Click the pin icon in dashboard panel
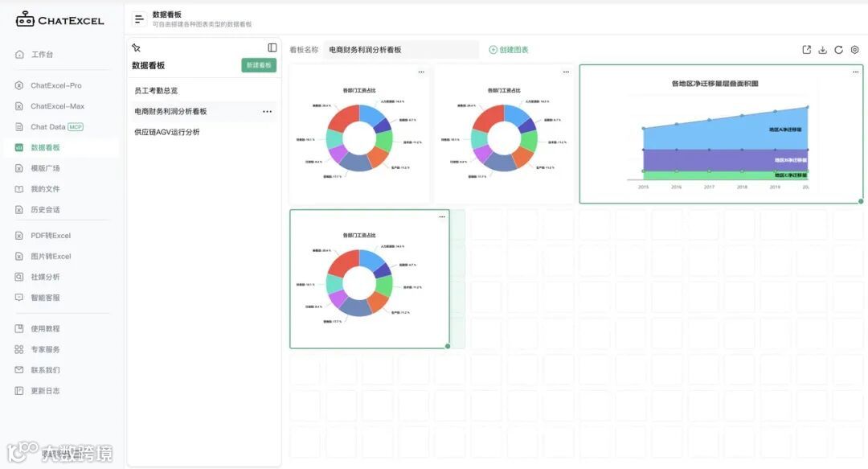This screenshot has width=868, height=469. 136,47
